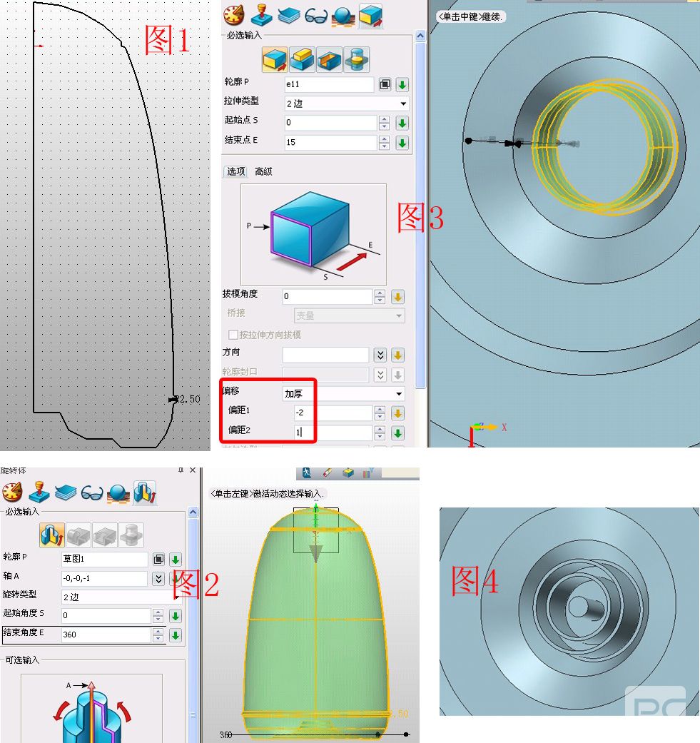Select the cut-material extrude boolean icon
This screenshot has width=700, height=743.
[328, 61]
